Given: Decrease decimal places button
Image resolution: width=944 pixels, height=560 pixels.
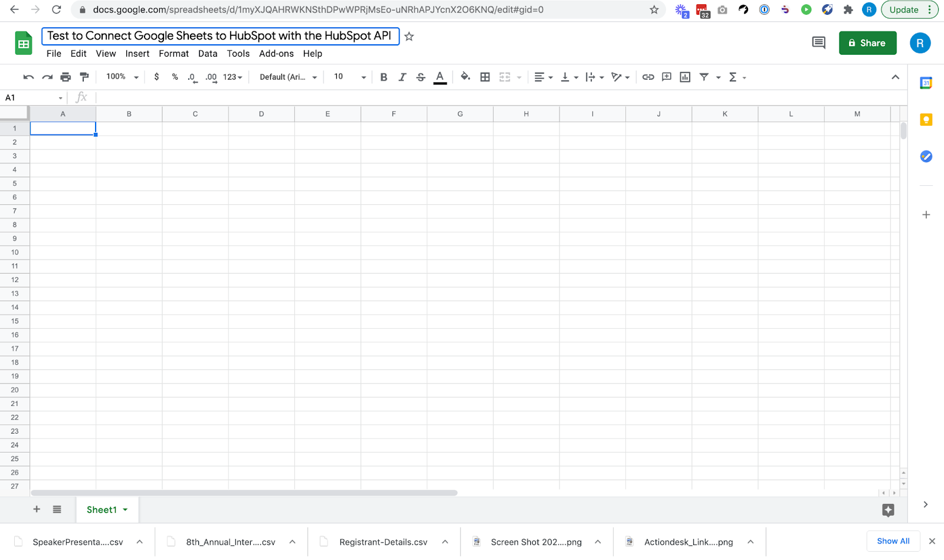Looking at the screenshot, I should click(x=192, y=77).
